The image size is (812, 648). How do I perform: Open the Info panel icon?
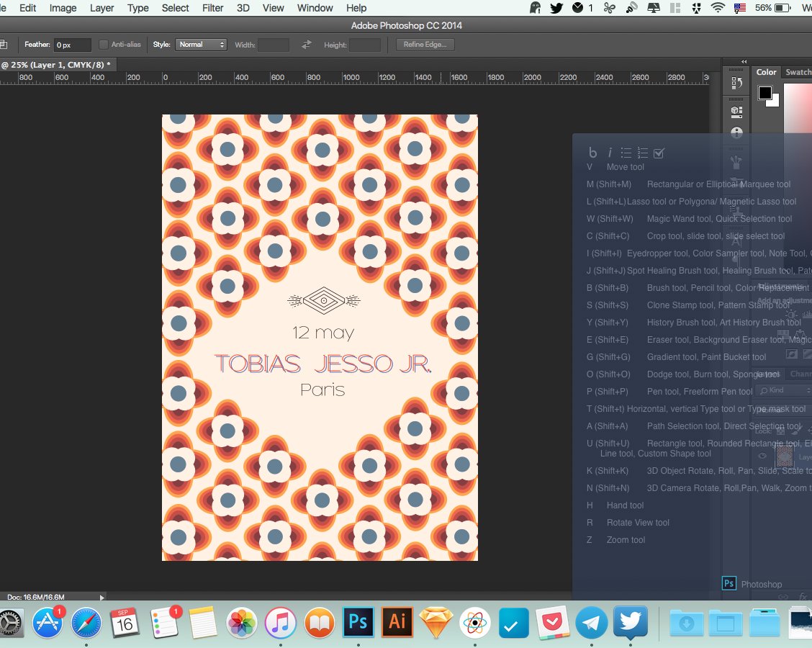click(x=736, y=132)
